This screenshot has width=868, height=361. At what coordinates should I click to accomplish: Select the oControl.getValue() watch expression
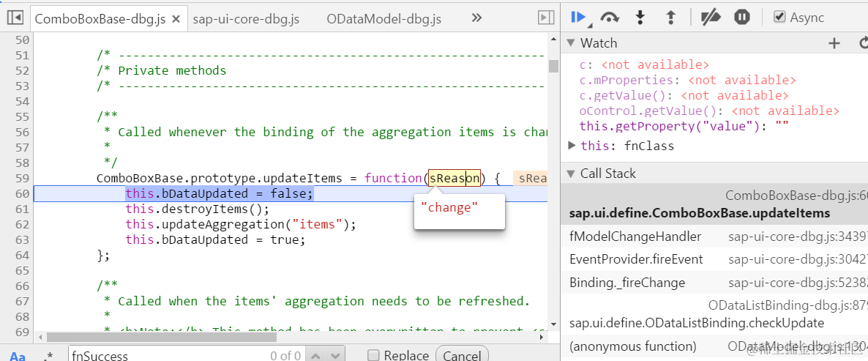pos(709,111)
